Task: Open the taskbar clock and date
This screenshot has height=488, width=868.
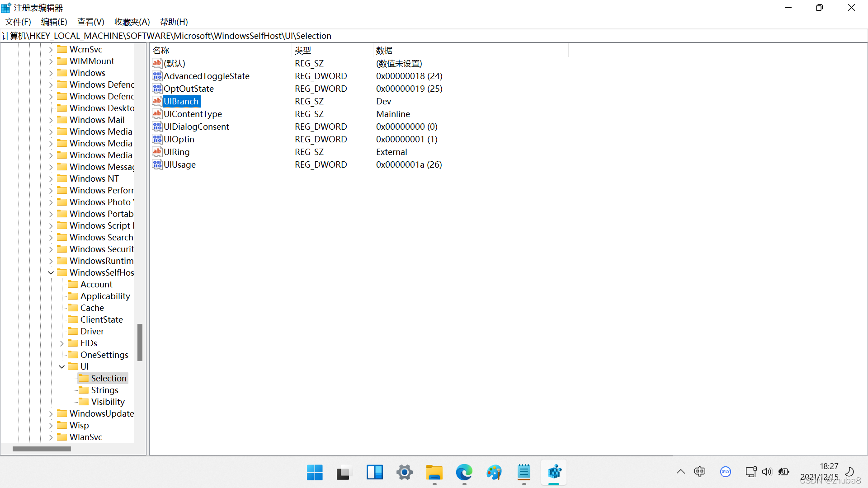Action: click(x=819, y=471)
